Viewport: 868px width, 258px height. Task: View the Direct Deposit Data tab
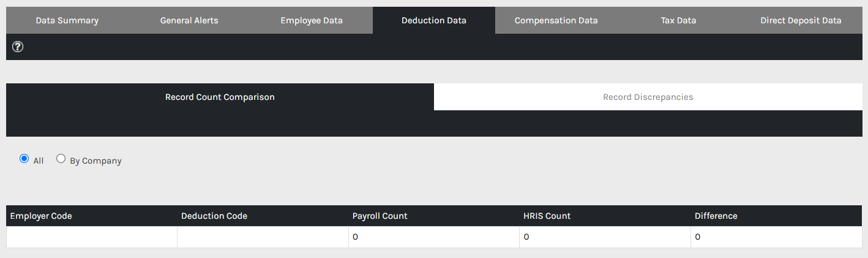click(x=801, y=20)
